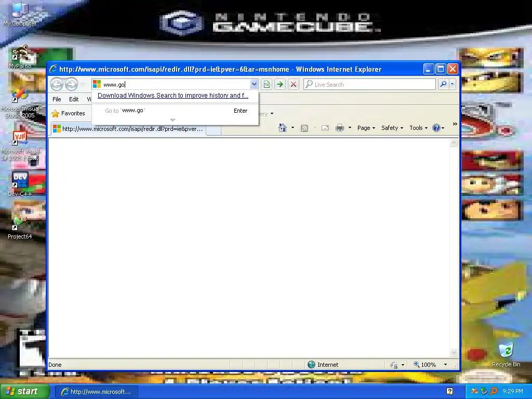Viewport: 532px width, 399px height.
Task: Select the MyPal 68 desktop shortcut
Action: (x=20, y=57)
